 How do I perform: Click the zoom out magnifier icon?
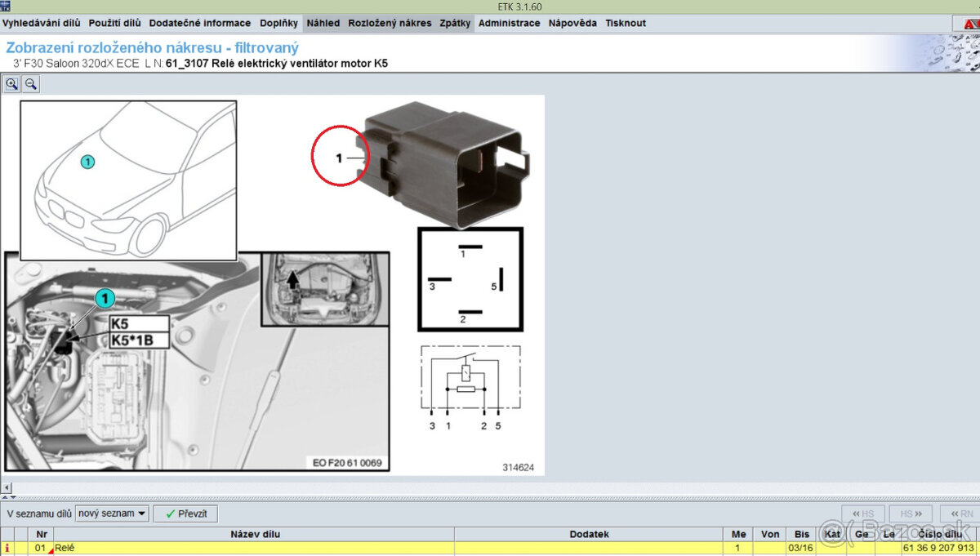click(x=30, y=83)
